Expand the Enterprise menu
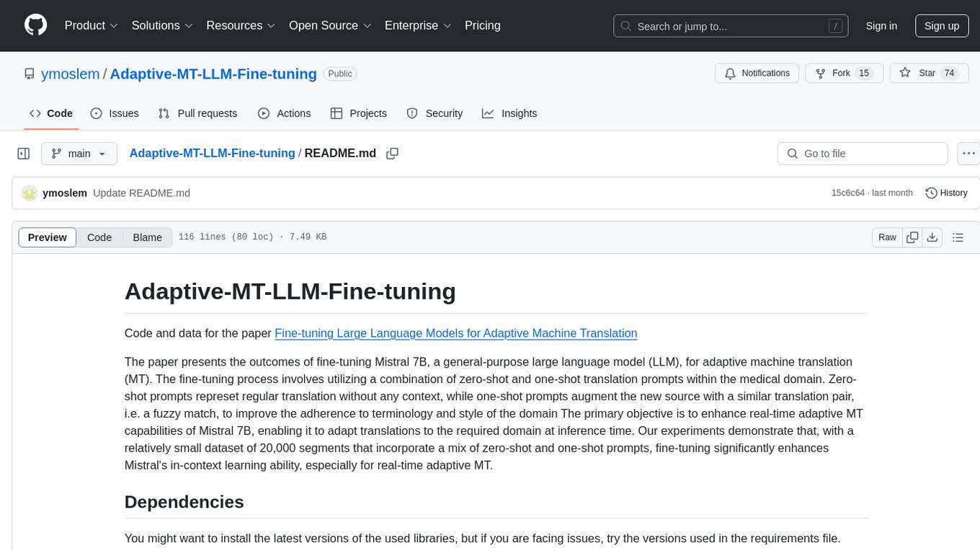 click(x=418, y=25)
